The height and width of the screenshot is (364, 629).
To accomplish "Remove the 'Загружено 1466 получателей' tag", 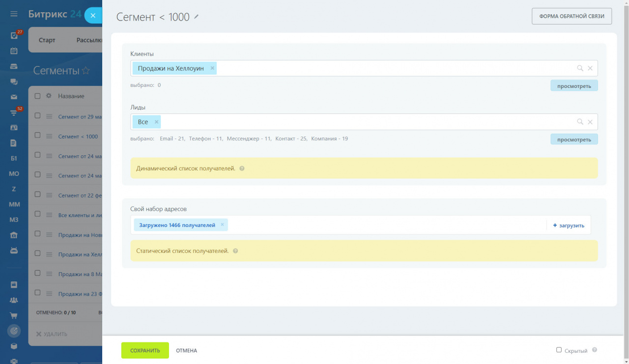I will click(x=222, y=225).
